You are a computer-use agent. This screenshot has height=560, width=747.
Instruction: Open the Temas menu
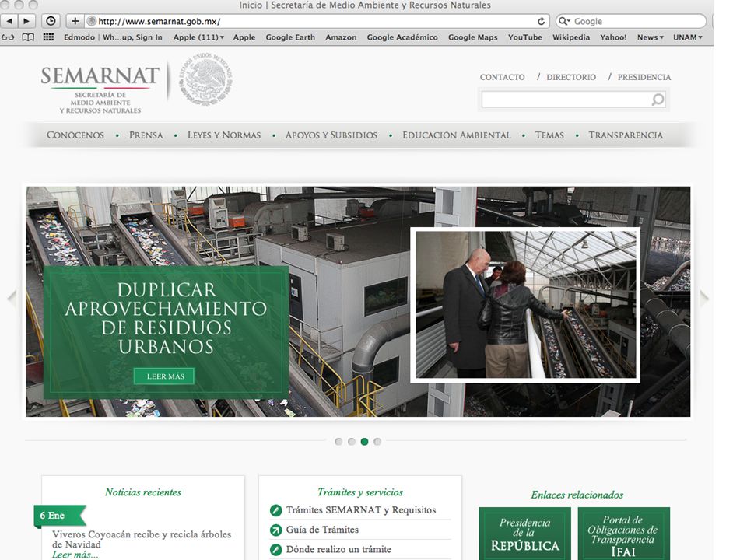[x=549, y=135]
